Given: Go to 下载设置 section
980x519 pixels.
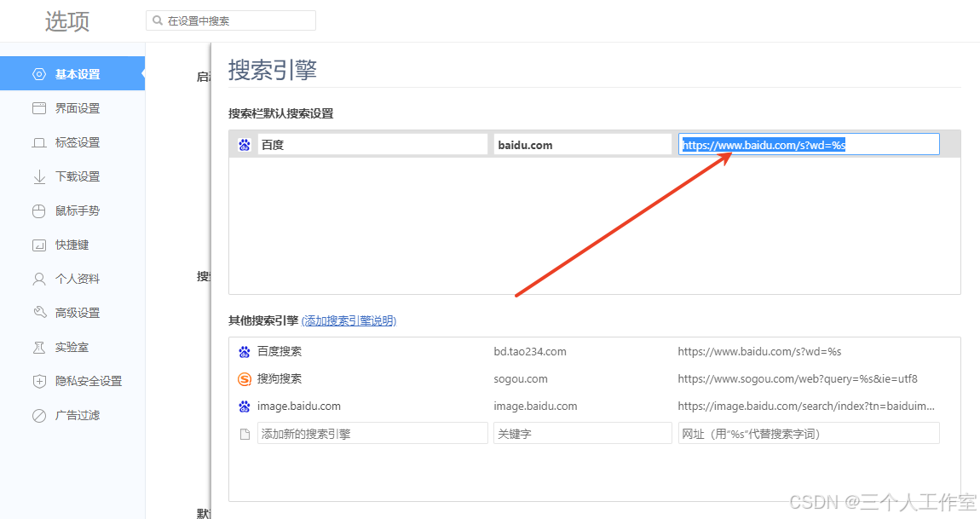Looking at the screenshot, I should [72, 176].
